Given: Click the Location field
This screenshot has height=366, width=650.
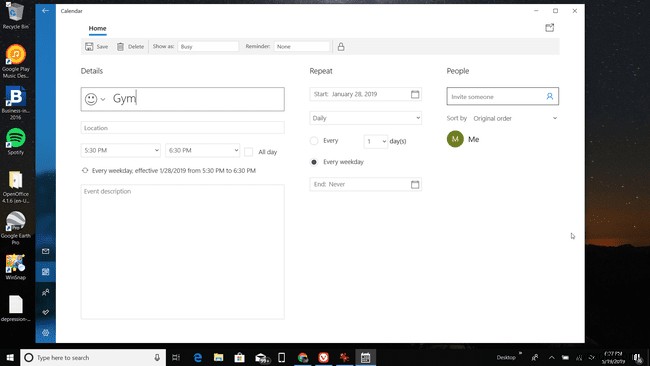Looking at the screenshot, I should (x=182, y=128).
